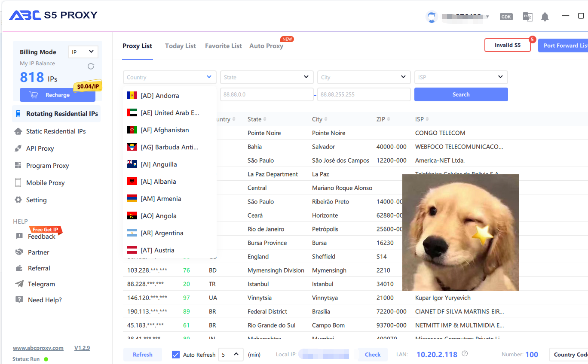Refresh the IP balance icon
Image resolution: width=588 pixels, height=364 pixels.
[x=91, y=66]
